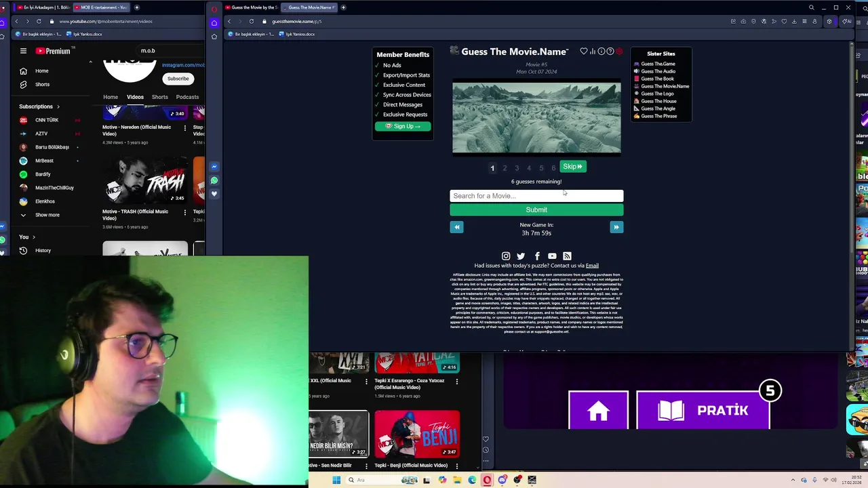Focus the Search for a Movie field
The width and height of the screenshot is (868, 488).
[536, 196]
